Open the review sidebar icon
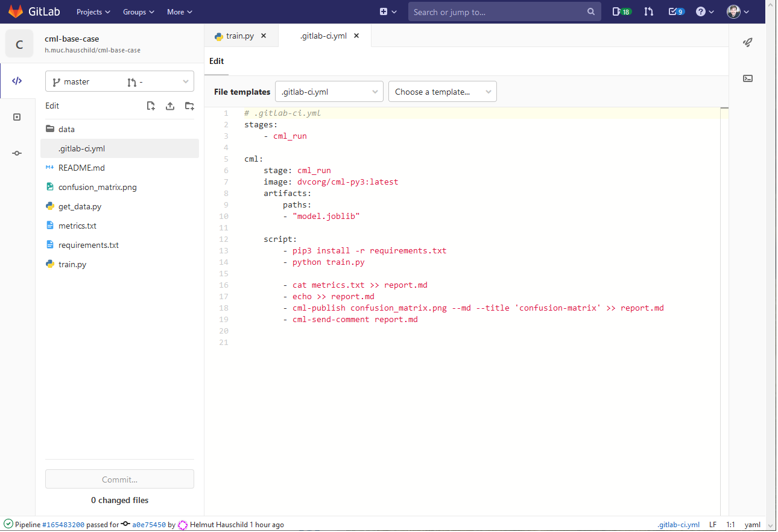The height and width of the screenshot is (532, 778). coord(17,117)
